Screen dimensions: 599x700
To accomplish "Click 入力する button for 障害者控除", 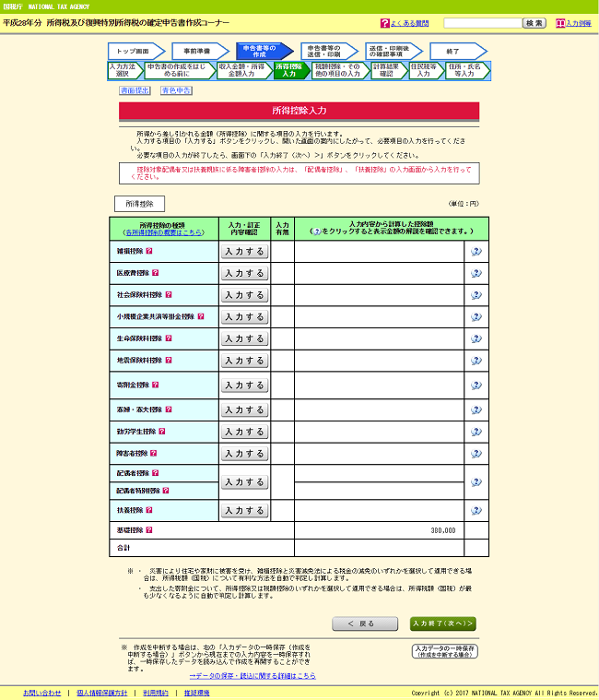I will (x=245, y=454).
